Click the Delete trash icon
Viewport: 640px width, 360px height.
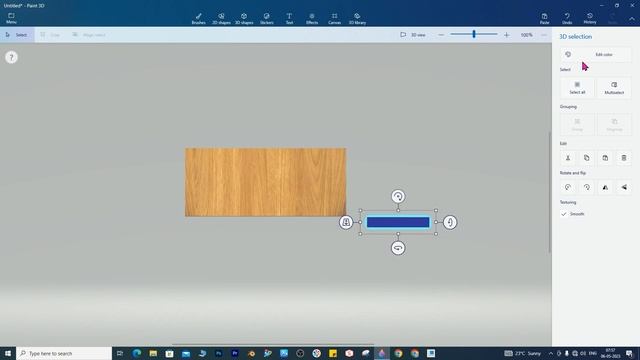pos(624,158)
